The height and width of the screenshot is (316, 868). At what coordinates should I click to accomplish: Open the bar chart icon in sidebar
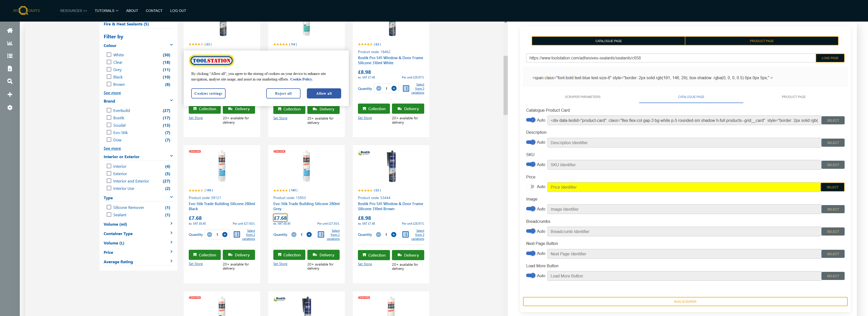[x=10, y=43]
